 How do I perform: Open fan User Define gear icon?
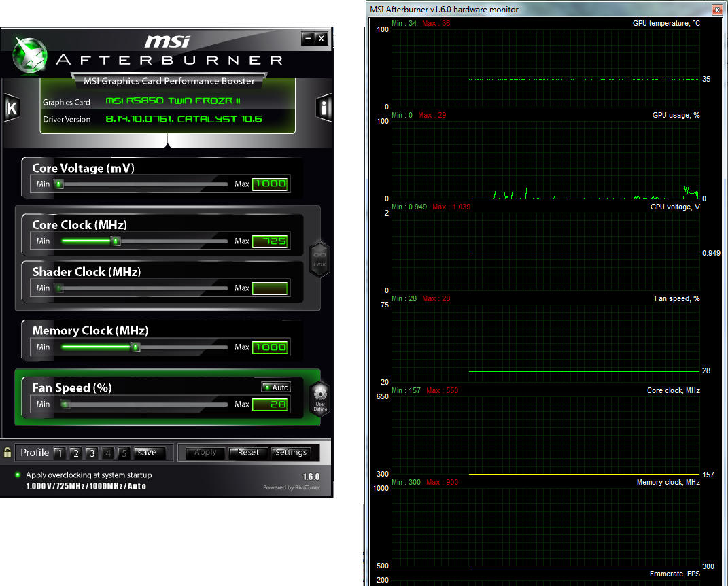tap(320, 399)
